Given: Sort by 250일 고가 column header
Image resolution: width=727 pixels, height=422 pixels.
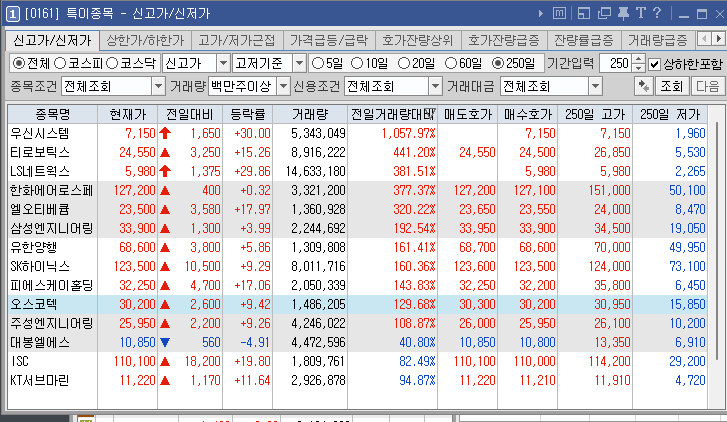Looking at the screenshot, I should pos(595,114).
